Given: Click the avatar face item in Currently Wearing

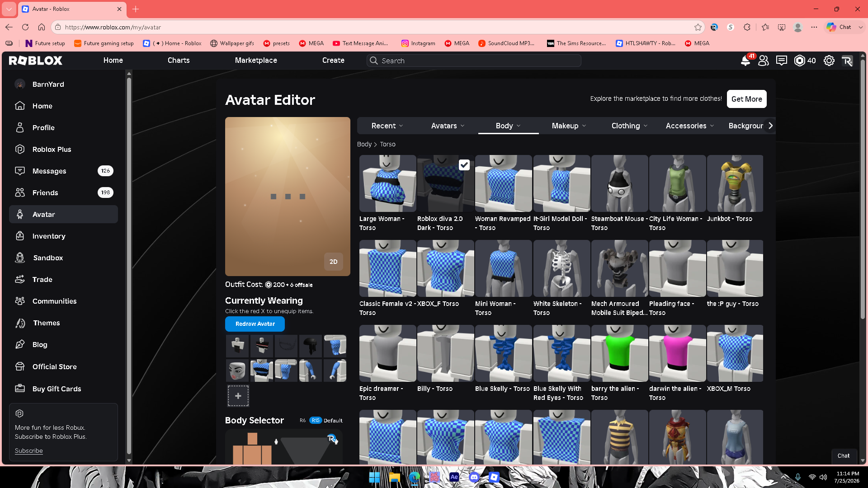Looking at the screenshot, I should [x=237, y=371].
